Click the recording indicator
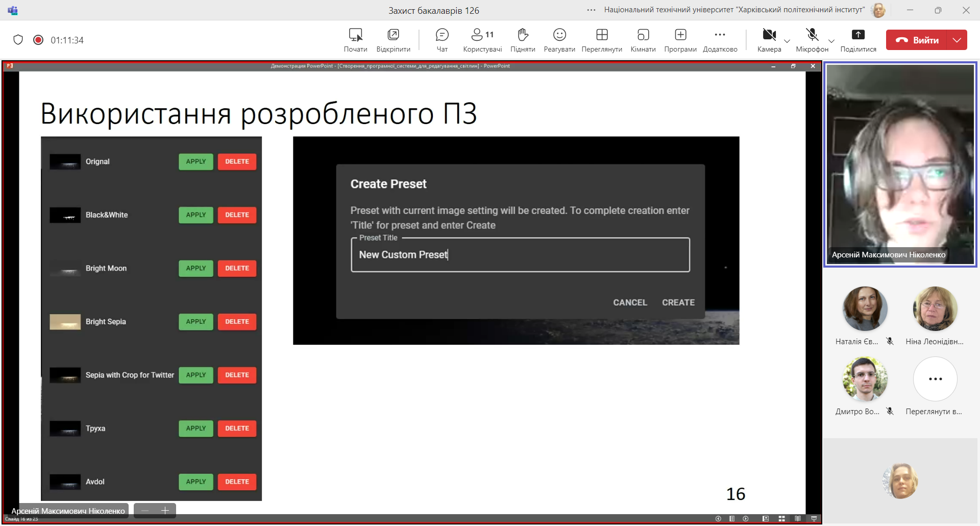Viewport: 980px width, 526px height. (38, 40)
